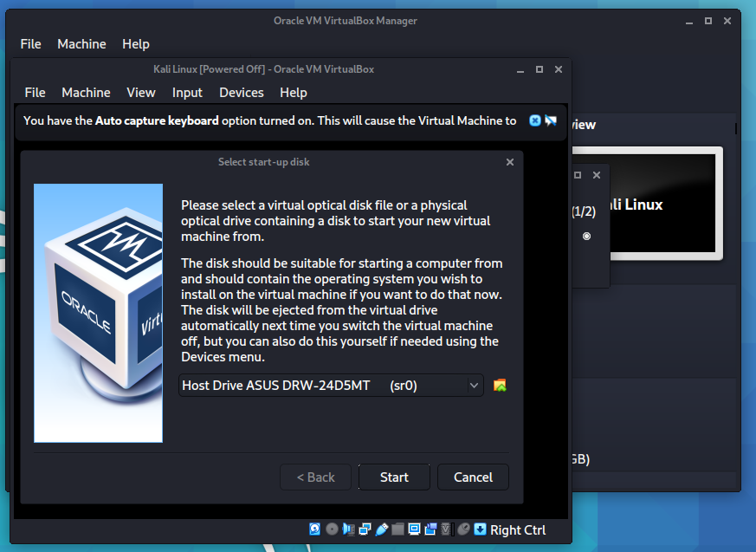Click the USB devices status icon

[381, 529]
